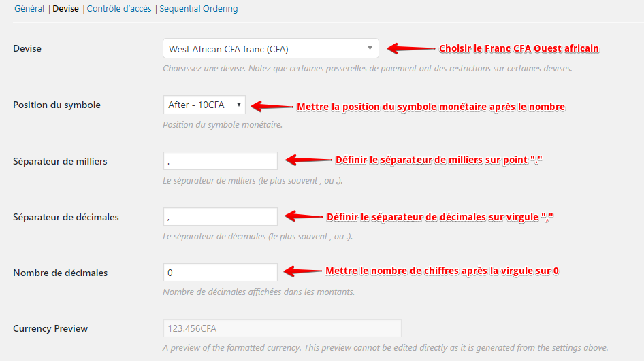The height and width of the screenshot is (361, 644).
Task: Click the 'Séparateur de milliers' label
Action: click(x=60, y=161)
